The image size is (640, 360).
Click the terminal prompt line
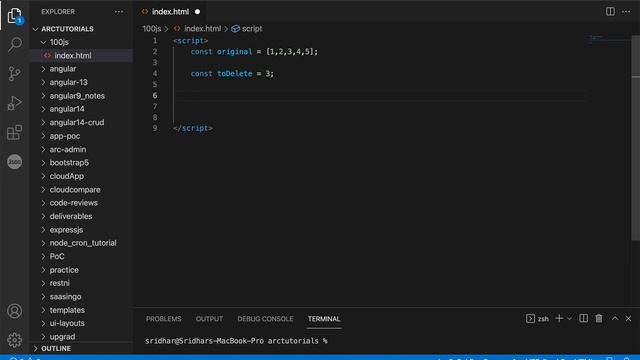coord(236,341)
